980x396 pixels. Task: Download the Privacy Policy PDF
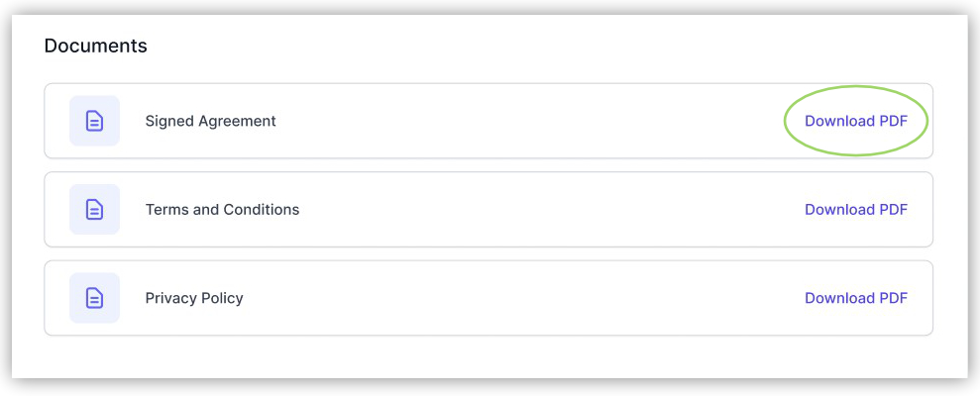coord(855,298)
